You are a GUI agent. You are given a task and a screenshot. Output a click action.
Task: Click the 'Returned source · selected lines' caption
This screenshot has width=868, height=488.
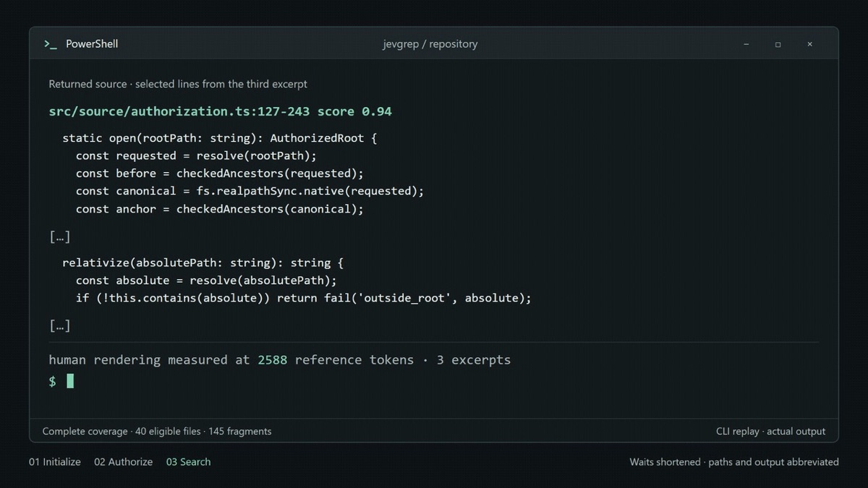(x=178, y=84)
